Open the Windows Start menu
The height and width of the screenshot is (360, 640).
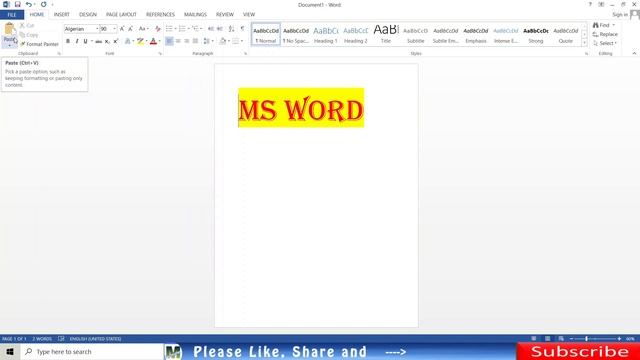click(x=10, y=351)
